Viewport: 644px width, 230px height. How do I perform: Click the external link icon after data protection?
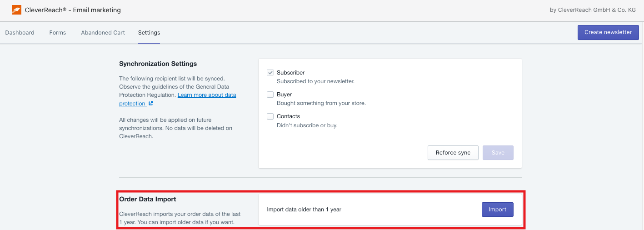click(x=151, y=104)
